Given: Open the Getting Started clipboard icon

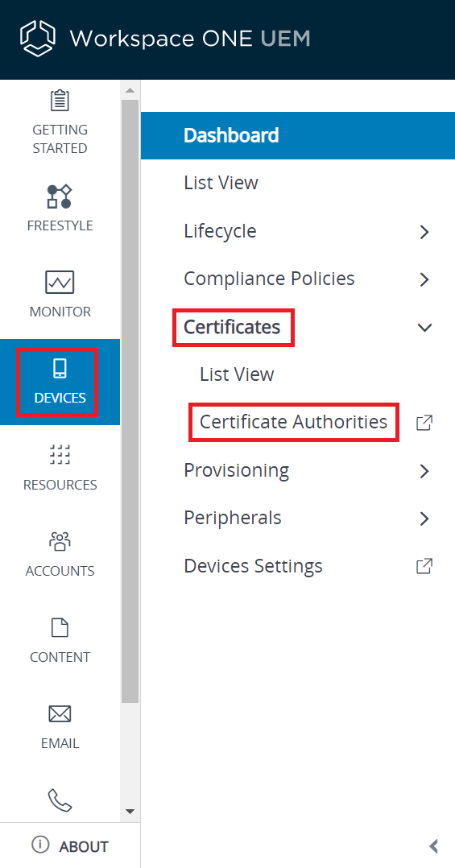Looking at the screenshot, I should click(x=60, y=101).
